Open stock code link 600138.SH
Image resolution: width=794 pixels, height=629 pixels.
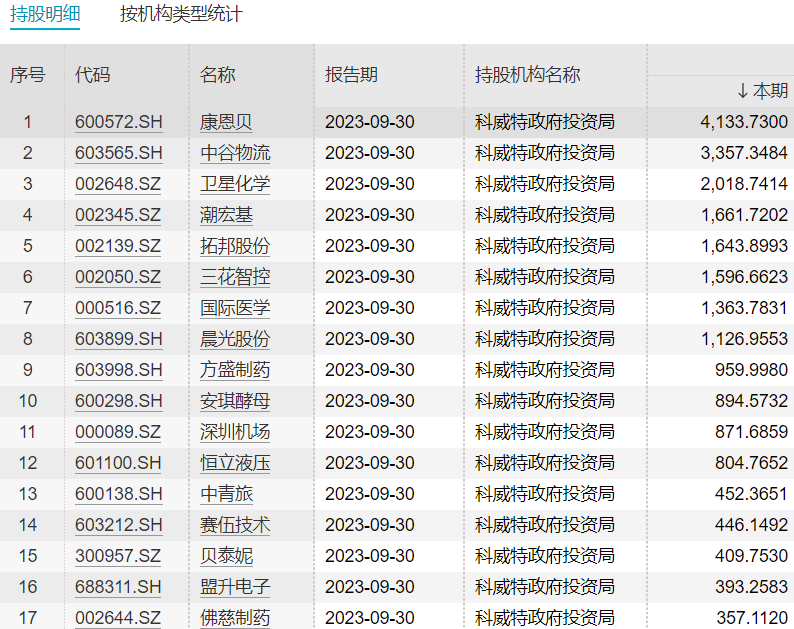118,494
